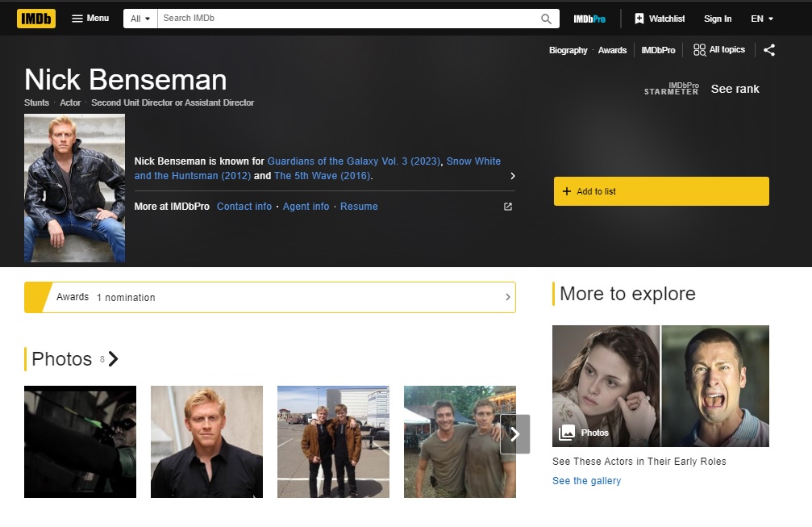Click the external link icon near More at IMDbPro
The image size is (812, 527).
[506, 207]
